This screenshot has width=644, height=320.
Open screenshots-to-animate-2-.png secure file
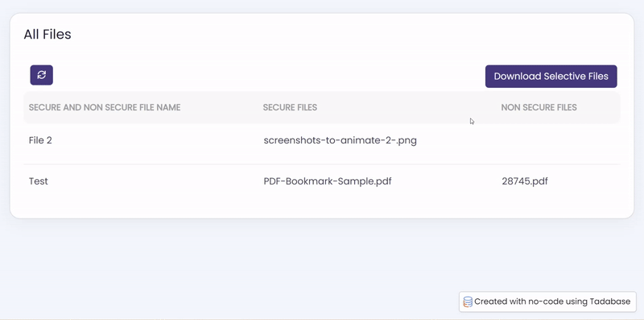[340, 140]
